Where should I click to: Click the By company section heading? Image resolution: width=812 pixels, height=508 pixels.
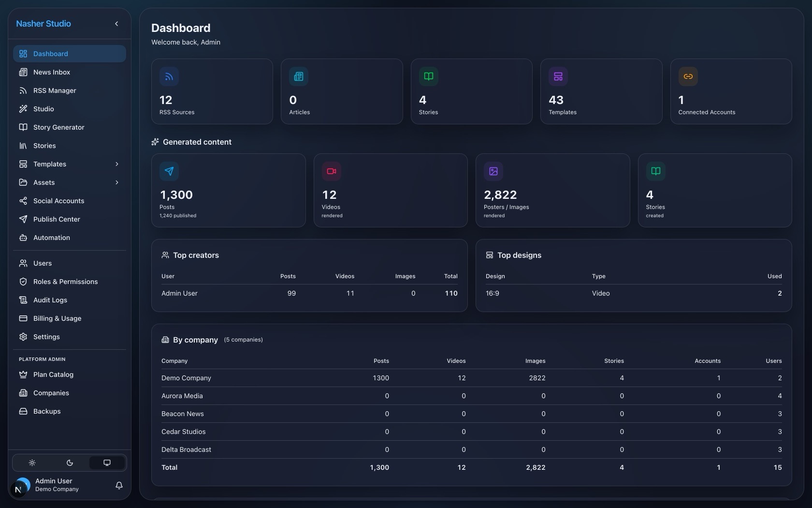tap(195, 340)
